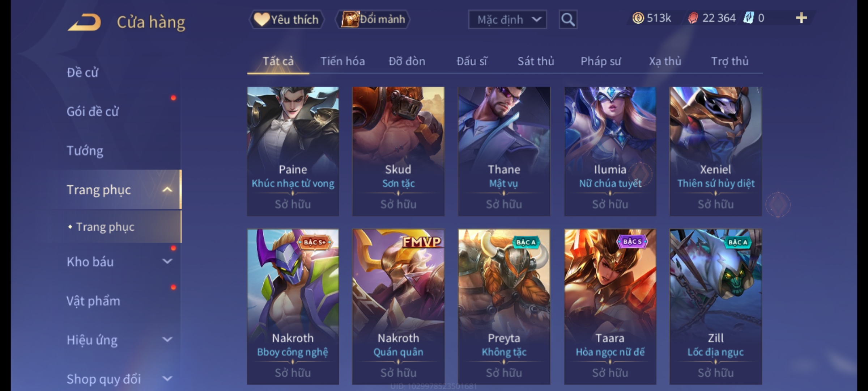Open the search magnifier icon
868x391 pixels.
click(568, 20)
